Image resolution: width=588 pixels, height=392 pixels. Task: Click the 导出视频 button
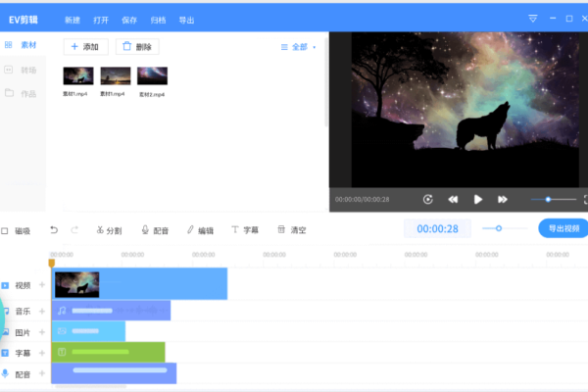(563, 228)
